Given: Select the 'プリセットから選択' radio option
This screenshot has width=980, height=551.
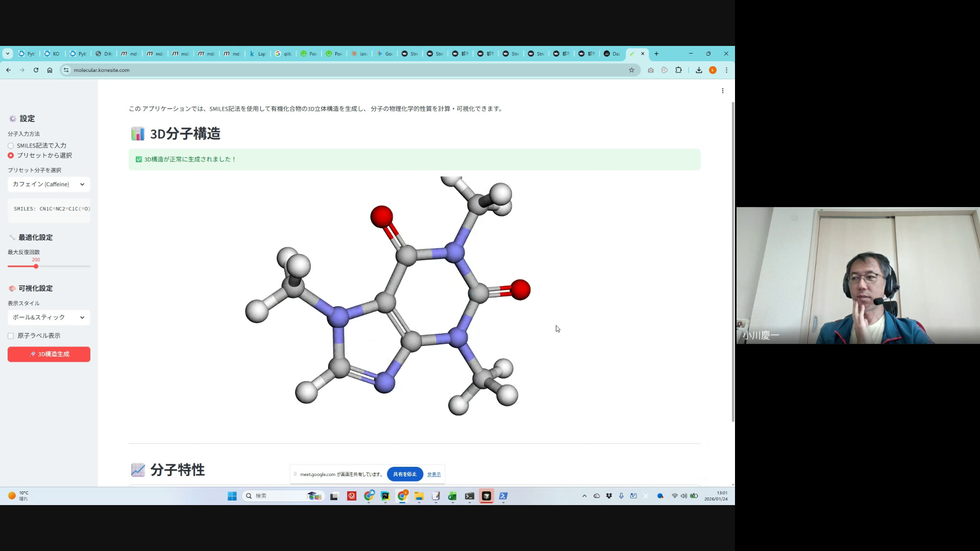Looking at the screenshot, I should (11, 155).
